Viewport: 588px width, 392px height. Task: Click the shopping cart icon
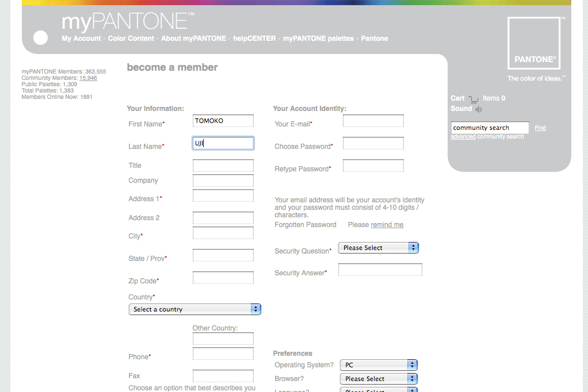click(474, 99)
